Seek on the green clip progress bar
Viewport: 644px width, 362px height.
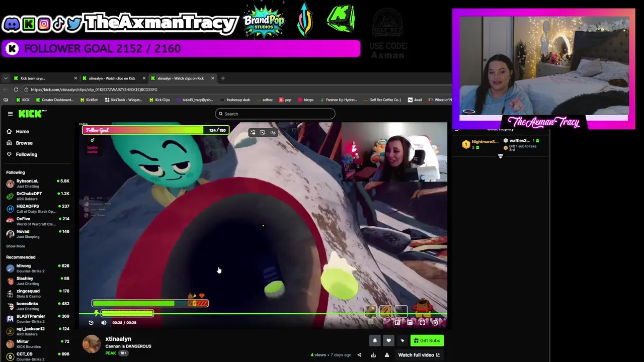(x=263, y=314)
